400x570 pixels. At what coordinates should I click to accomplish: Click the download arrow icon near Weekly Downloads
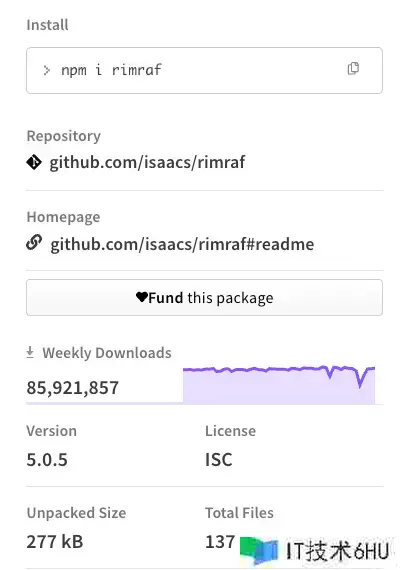30,352
